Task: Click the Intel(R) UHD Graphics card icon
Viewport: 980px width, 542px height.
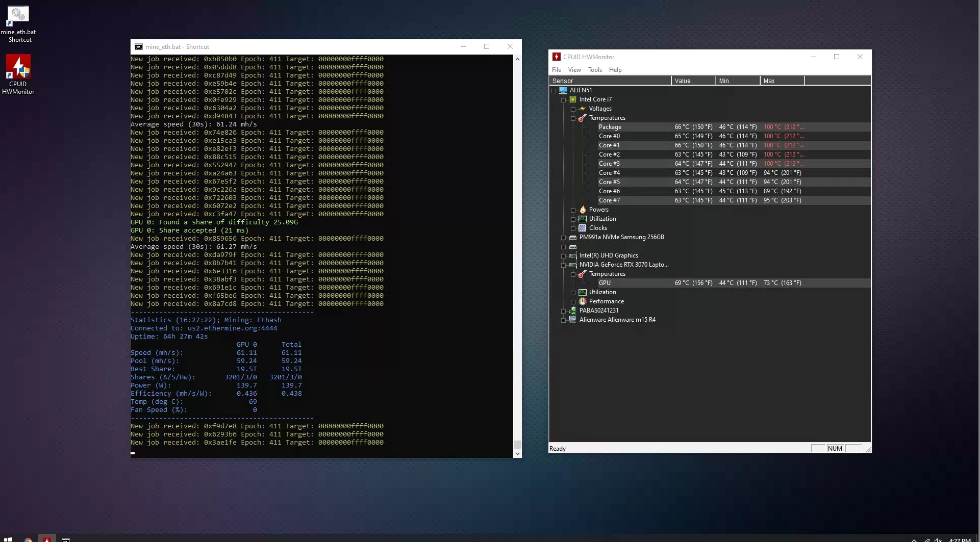Action: [x=573, y=255]
